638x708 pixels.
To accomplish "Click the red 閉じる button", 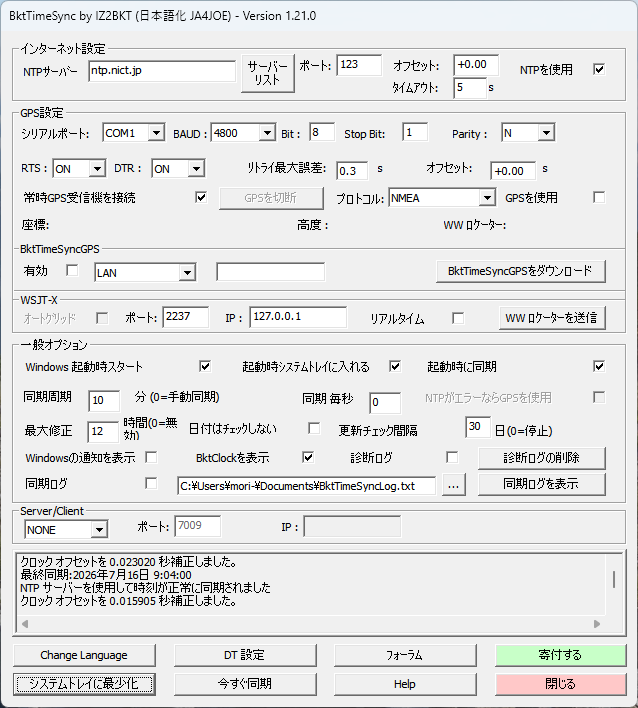I will coord(560,684).
